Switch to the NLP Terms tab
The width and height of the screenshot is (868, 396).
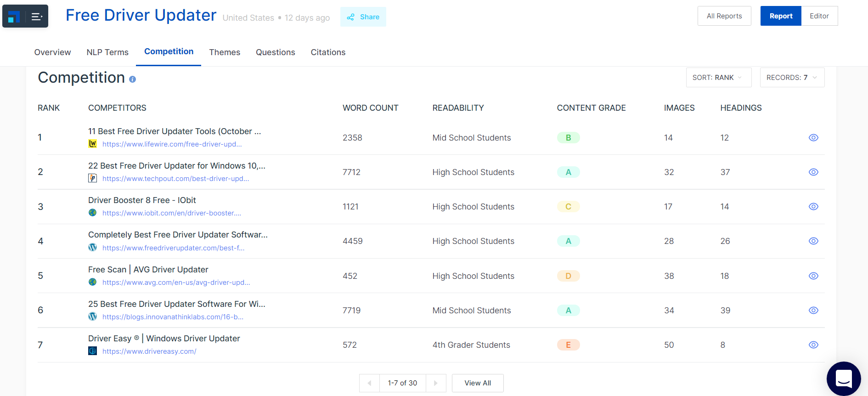107,52
